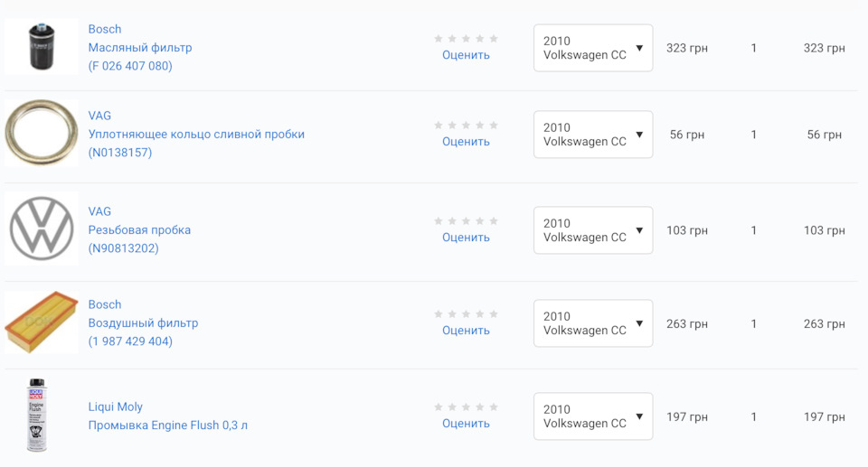The image size is (868, 467).
Task: Select the 323 грн unit price of Масляный фильтр
Action: 687,48
